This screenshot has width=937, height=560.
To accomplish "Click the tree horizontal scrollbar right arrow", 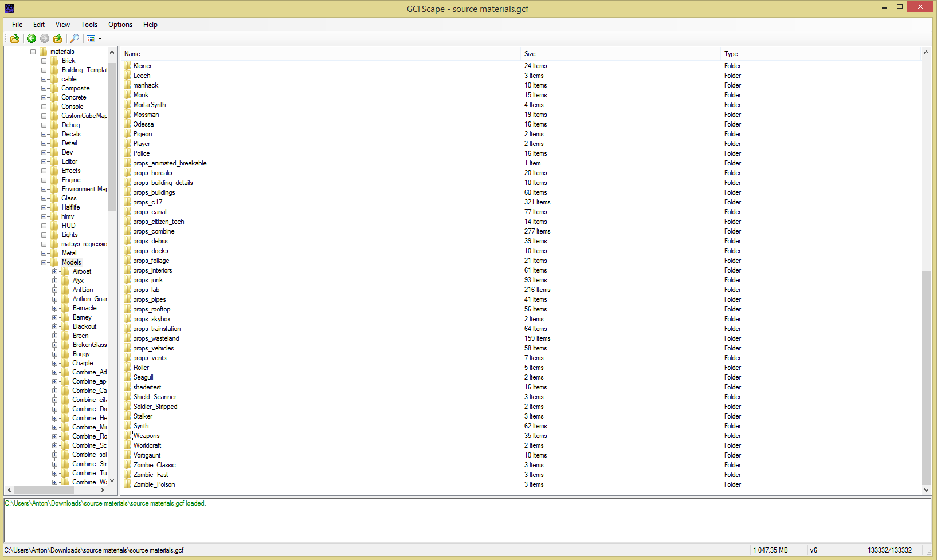I will click(103, 490).
